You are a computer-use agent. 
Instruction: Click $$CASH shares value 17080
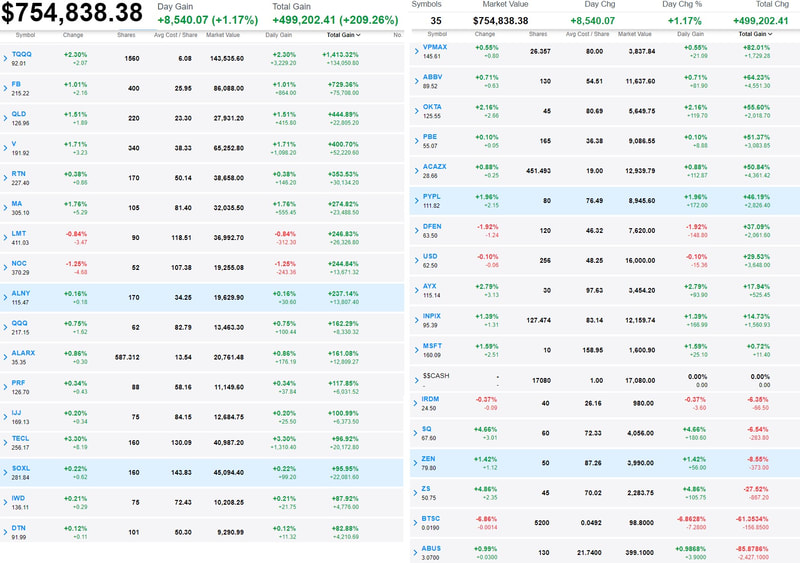[x=541, y=380]
